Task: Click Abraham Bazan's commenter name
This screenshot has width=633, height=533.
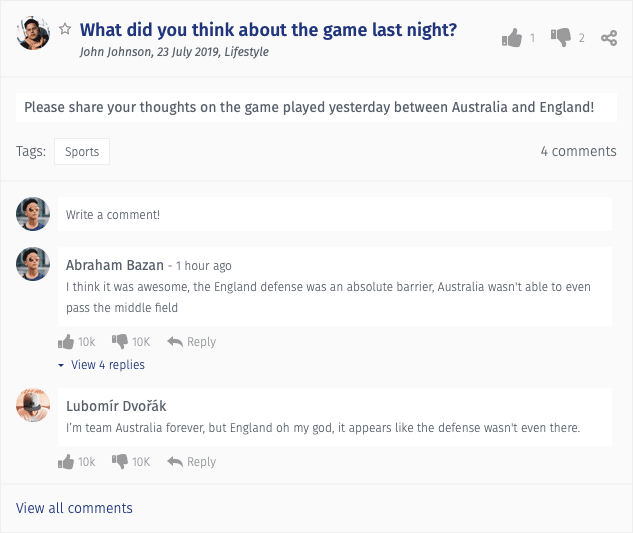Action: click(x=115, y=265)
